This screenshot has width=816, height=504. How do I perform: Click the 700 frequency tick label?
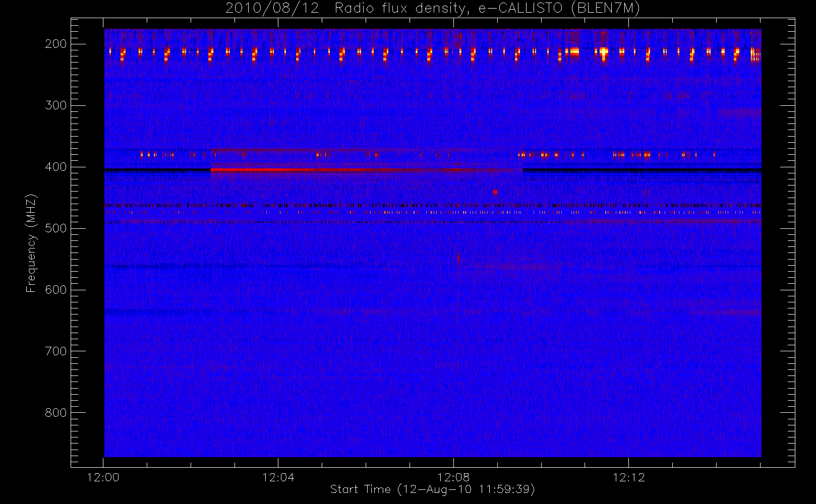tap(56, 351)
